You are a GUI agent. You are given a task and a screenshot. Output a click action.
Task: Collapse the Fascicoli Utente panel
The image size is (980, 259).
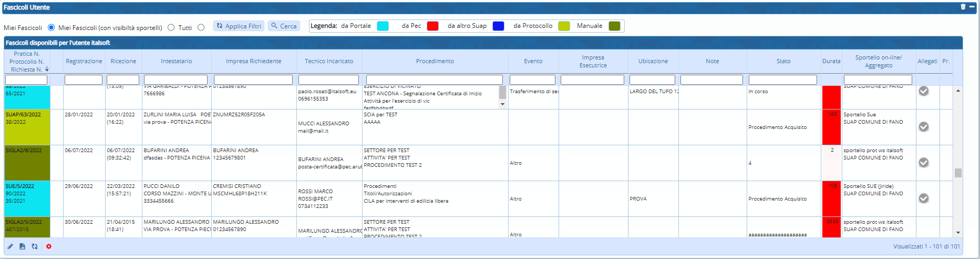tap(972, 7)
